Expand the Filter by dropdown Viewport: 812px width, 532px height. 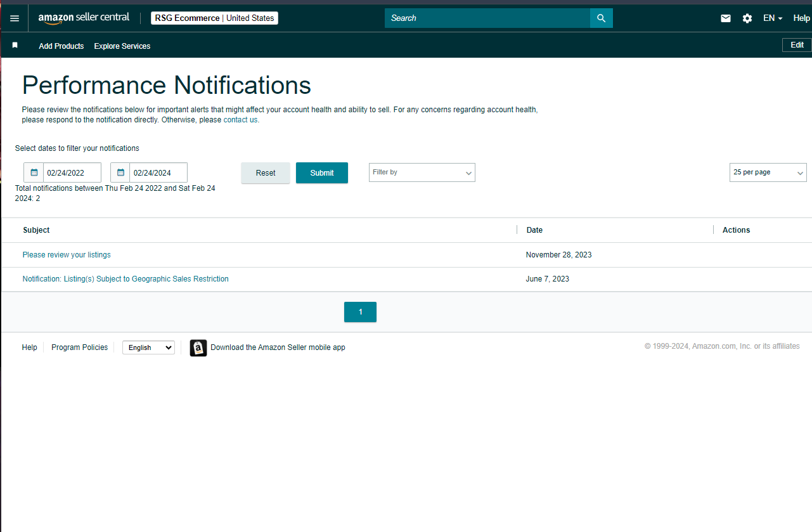(422, 172)
